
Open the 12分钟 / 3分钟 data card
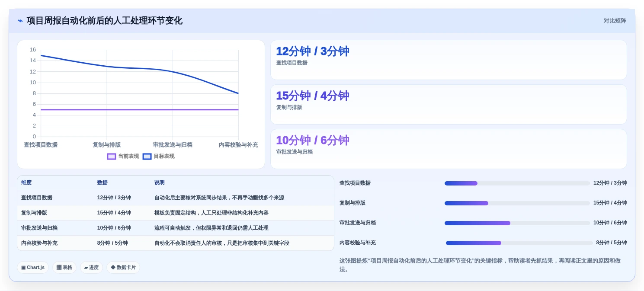coord(449,60)
